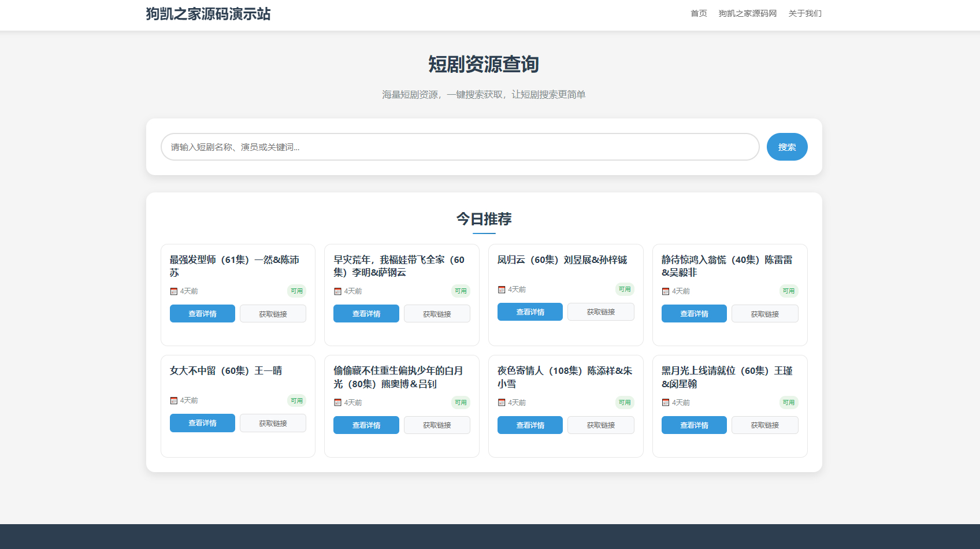980x549 pixels.
Task: Open the 狗凯之家源码演示站 site logo
Action: [208, 14]
